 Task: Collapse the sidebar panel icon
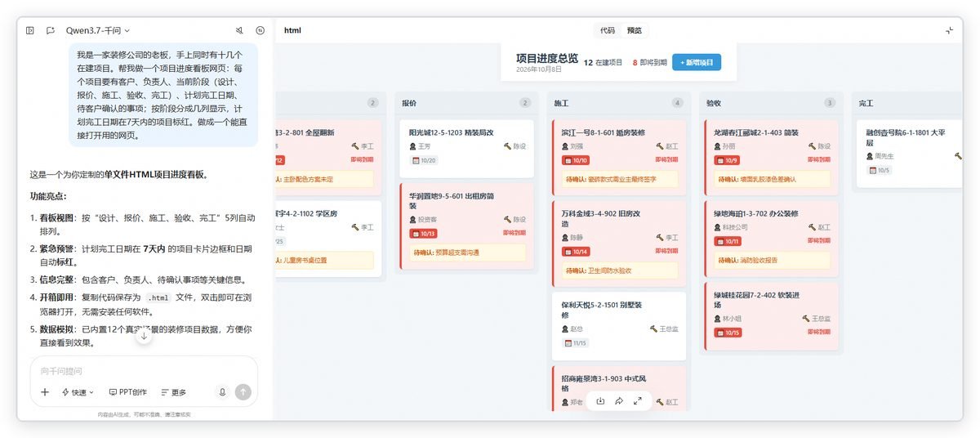[30, 30]
